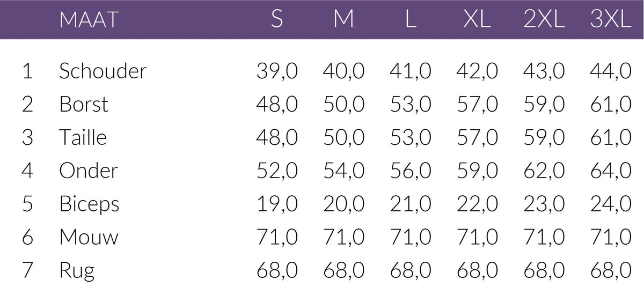Select the Onder row label

pyautogui.click(x=88, y=171)
